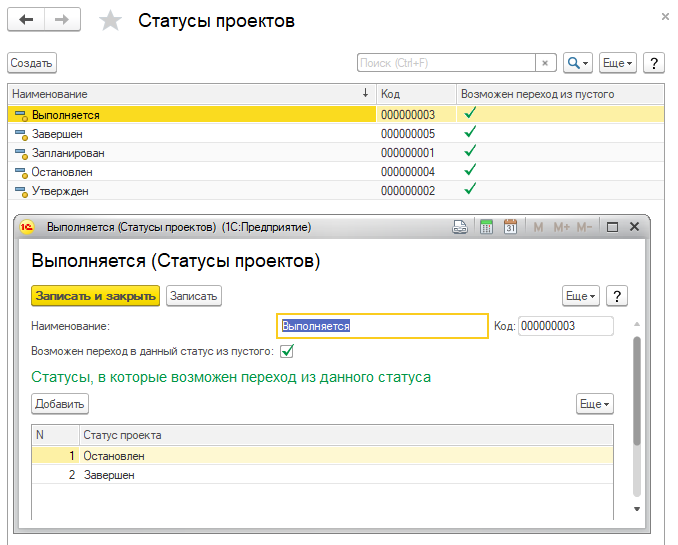Select the Остановлен row in status list

[336, 172]
